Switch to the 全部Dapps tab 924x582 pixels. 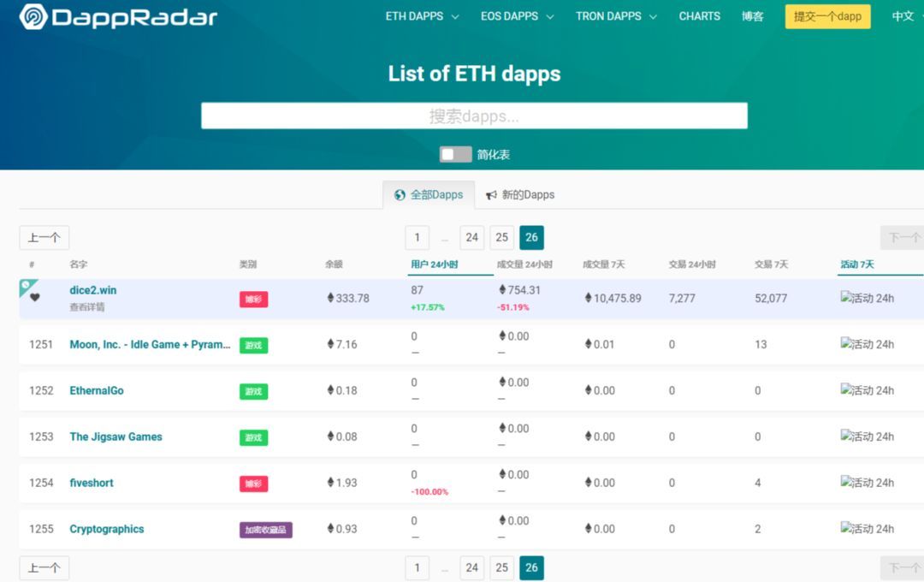[x=429, y=195]
